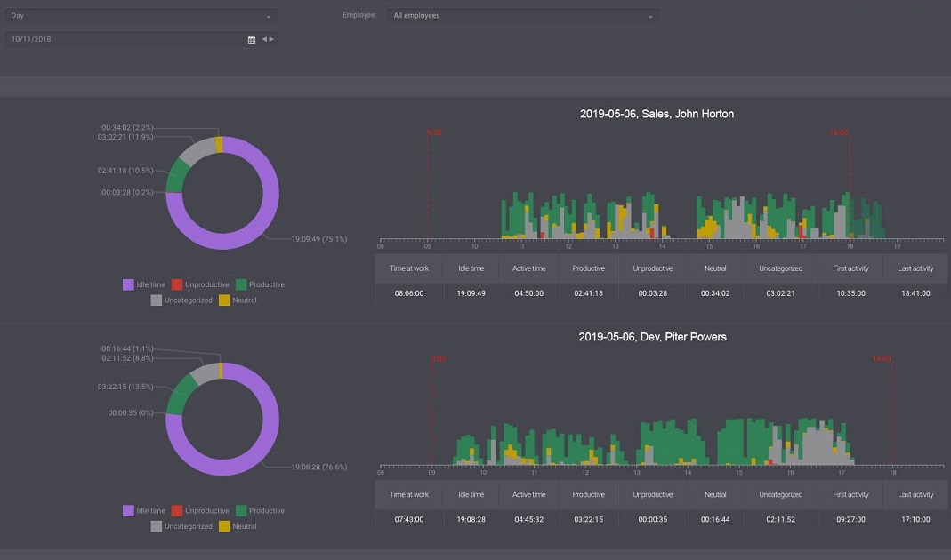Toggle Productive legend in Piter Powers chart
The width and height of the screenshot is (951, 560).
tap(260, 510)
